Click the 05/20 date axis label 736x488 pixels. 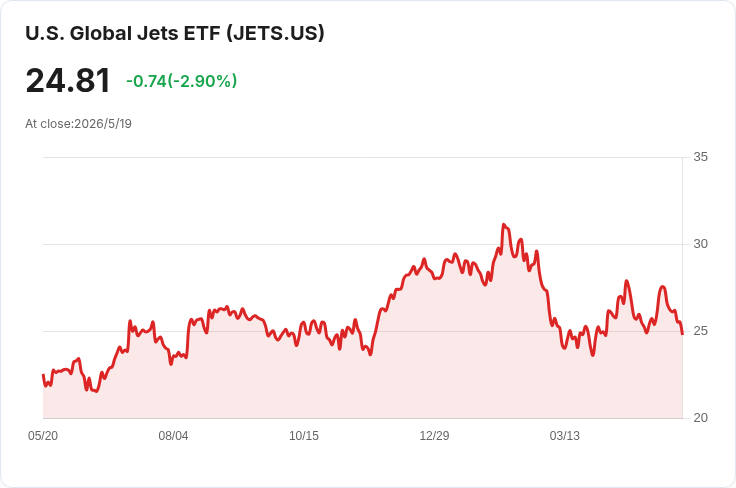pyautogui.click(x=43, y=436)
